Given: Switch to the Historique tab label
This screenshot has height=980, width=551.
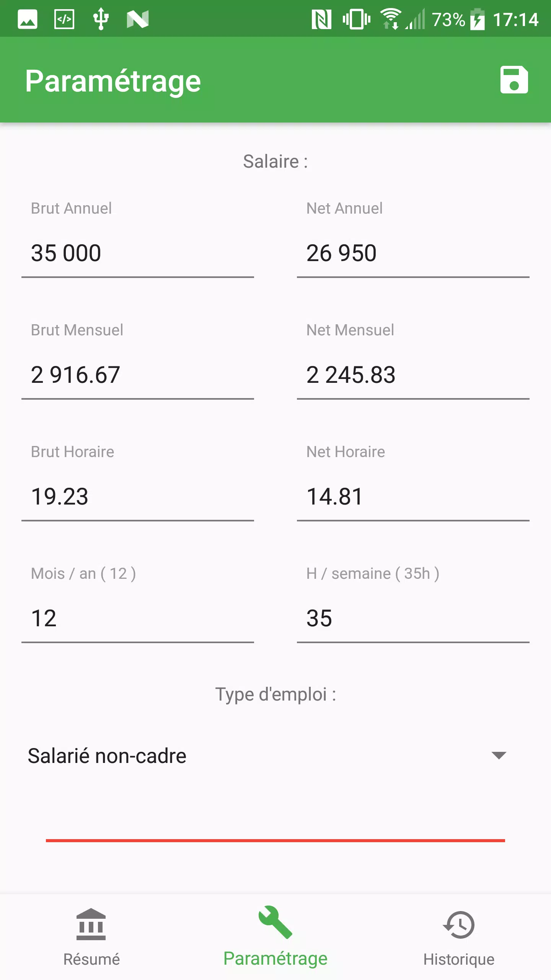Looking at the screenshot, I should [x=459, y=959].
